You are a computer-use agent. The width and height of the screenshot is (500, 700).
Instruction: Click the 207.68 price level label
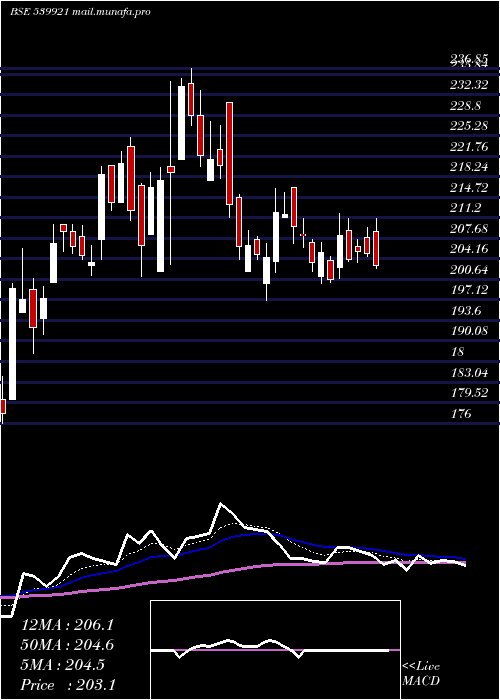469,229
